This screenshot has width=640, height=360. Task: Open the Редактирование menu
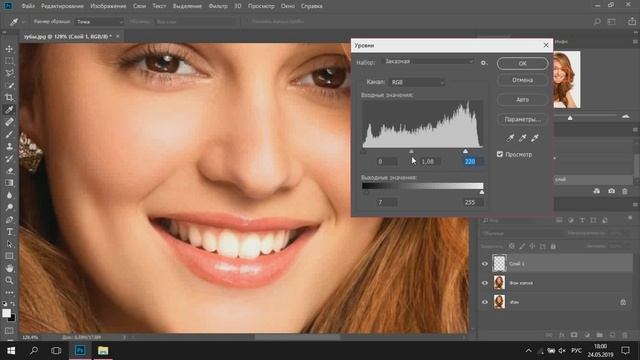click(62, 6)
